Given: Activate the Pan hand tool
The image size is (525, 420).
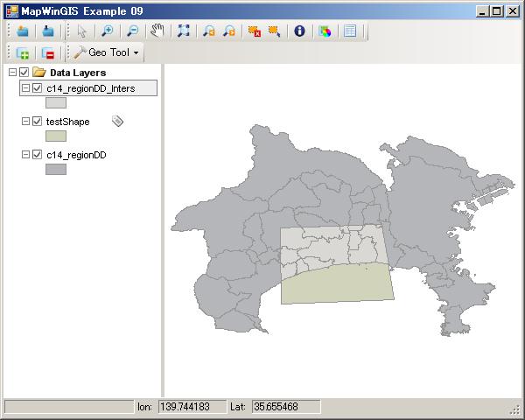Looking at the screenshot, I should 157,31.
